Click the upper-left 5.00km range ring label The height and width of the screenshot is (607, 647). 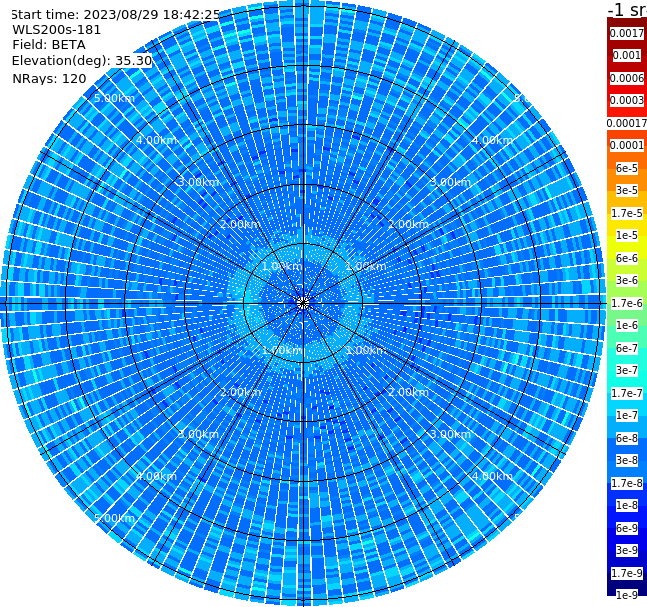click(114, 98)
